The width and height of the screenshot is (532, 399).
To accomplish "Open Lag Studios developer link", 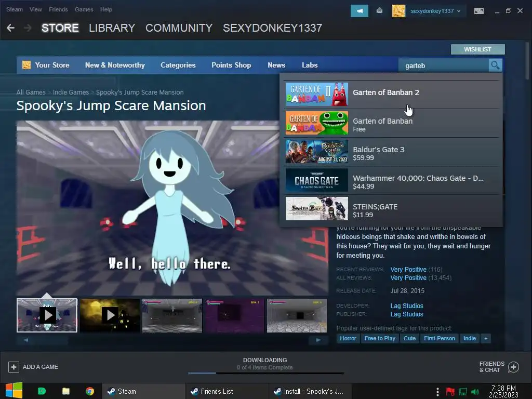I will [406, 305].
